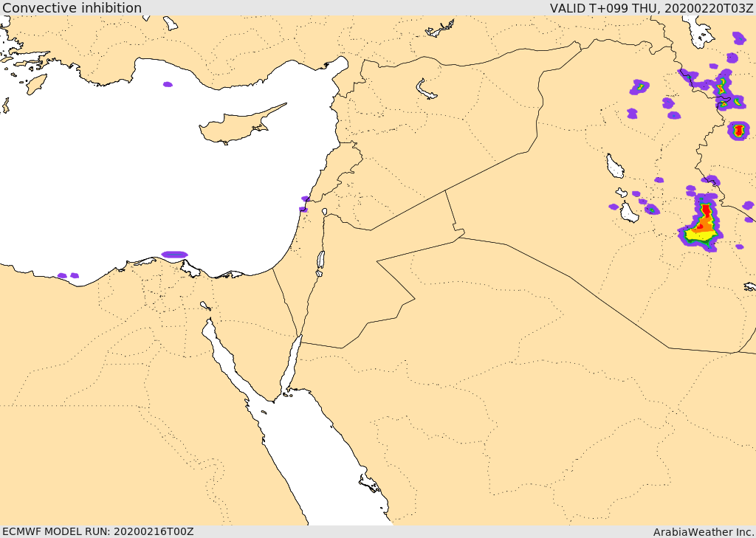This screenshot has height=538, width=756.
Task: Click the 'Convective inhibition' title text
Action: click(x=72, y=8)
